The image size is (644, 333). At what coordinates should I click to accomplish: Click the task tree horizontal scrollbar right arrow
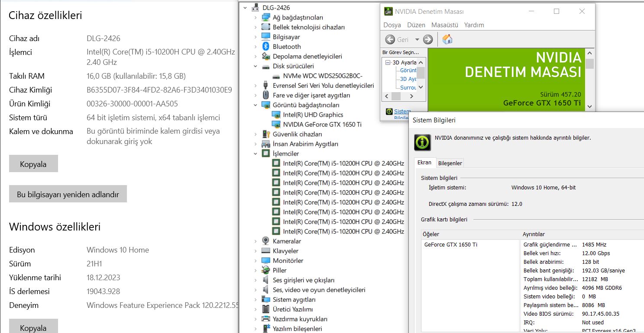(x=412, y=96)
